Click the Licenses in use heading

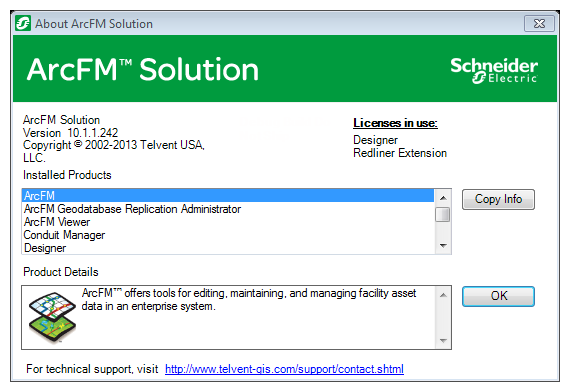point(395,123)
